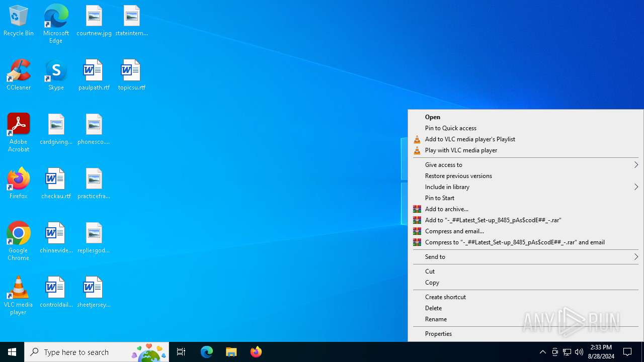Select the cardgiving image file
644x362 pixels.
pyautogui.click(x=56, y=130)
